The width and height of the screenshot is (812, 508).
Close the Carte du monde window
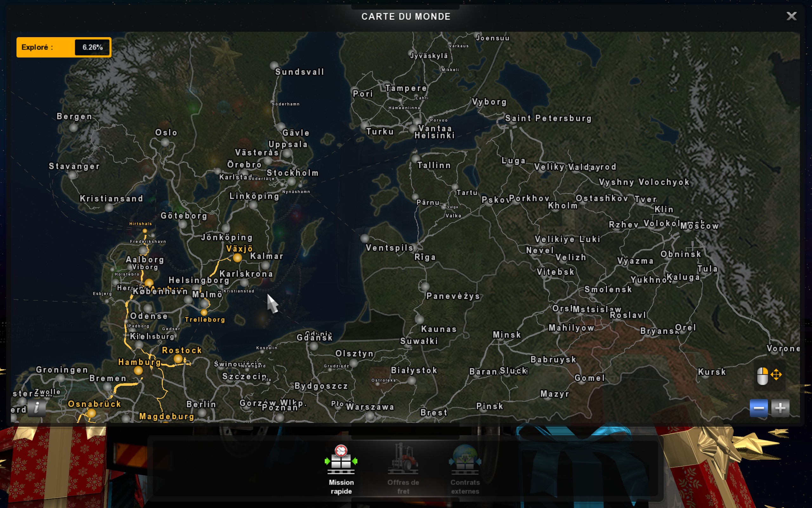(x=791, y=16)
